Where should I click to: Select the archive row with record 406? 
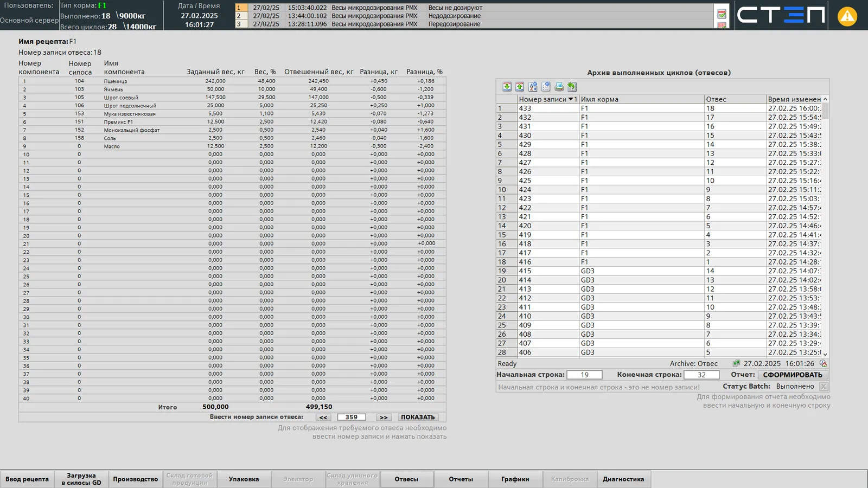659,352
